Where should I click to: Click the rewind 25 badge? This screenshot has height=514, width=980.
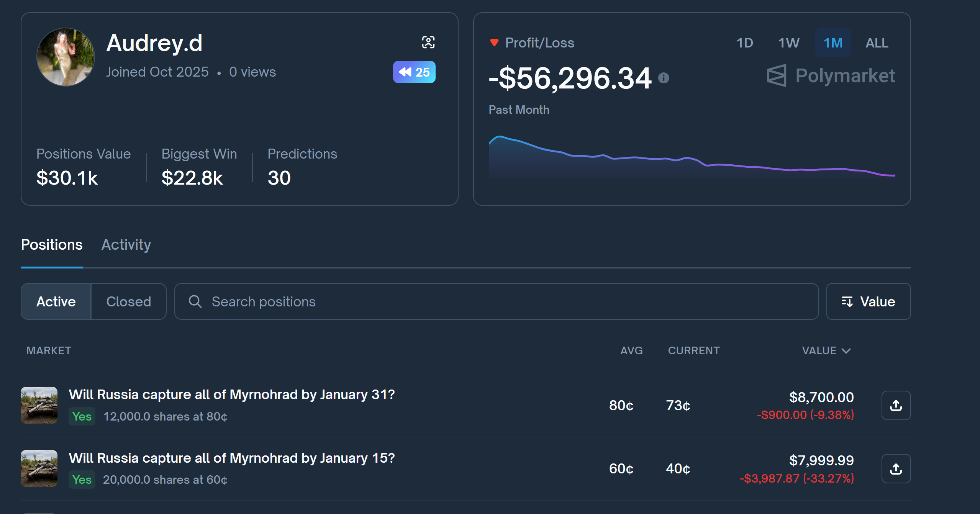pyautogui.click(x=414, y=72)
